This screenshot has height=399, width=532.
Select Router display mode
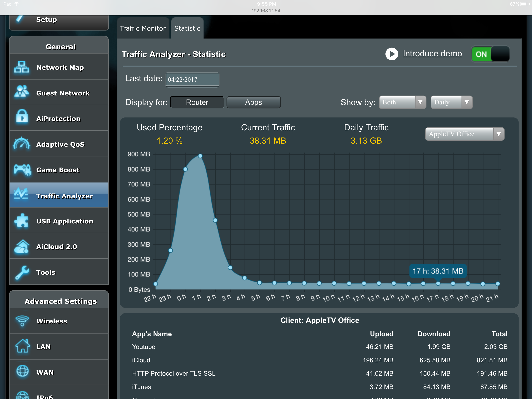(x=197, y=102)
